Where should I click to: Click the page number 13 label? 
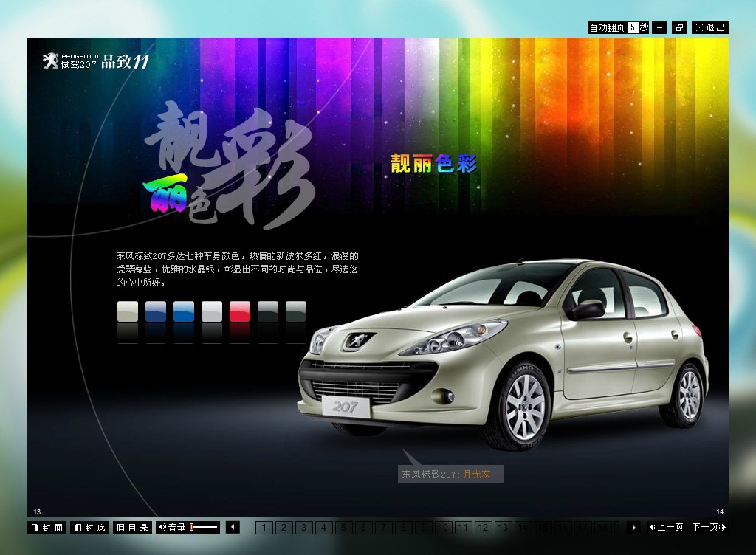(x=37, y=512)
